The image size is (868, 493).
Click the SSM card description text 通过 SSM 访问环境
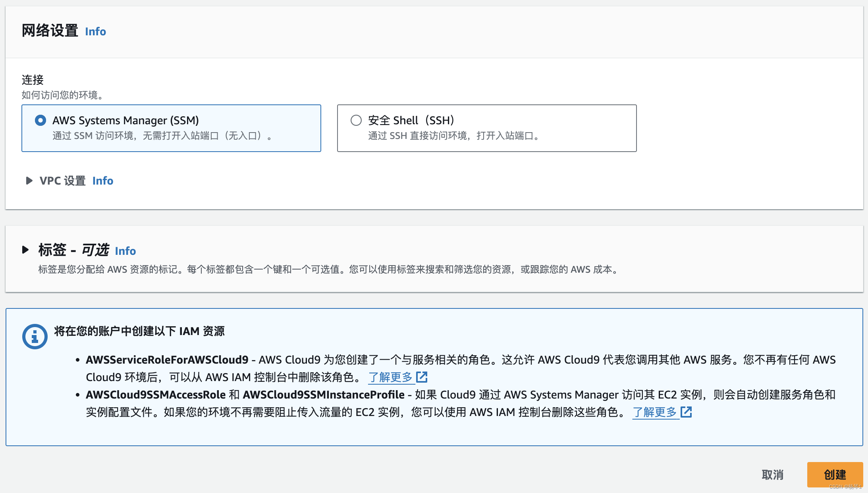pyautogui.click(x=163, y=136)
